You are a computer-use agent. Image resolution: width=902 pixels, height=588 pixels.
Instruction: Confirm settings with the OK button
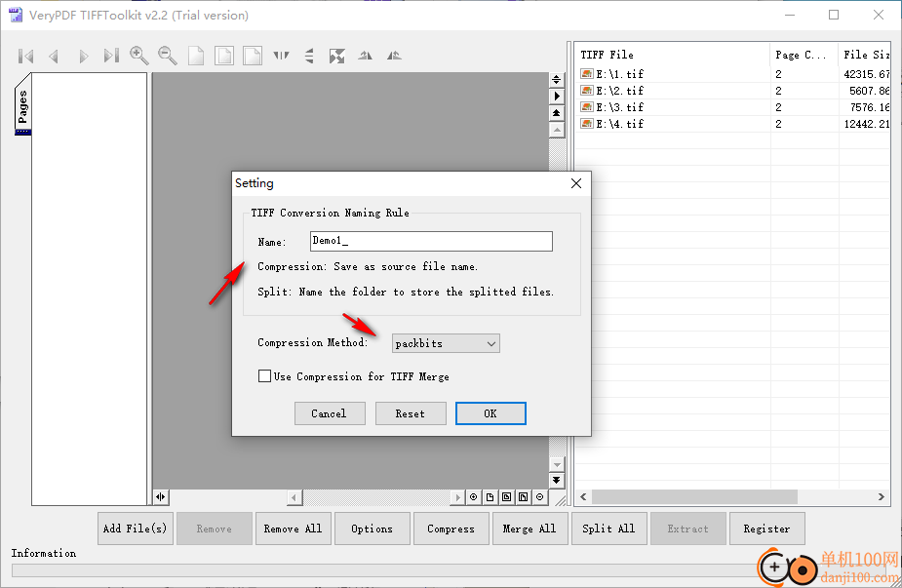pyautogui.click(x=490, y=413)
